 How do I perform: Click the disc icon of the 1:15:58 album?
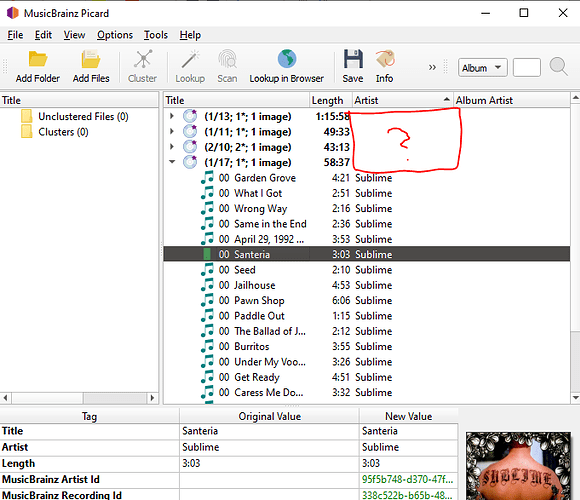[x=190, y=116]
